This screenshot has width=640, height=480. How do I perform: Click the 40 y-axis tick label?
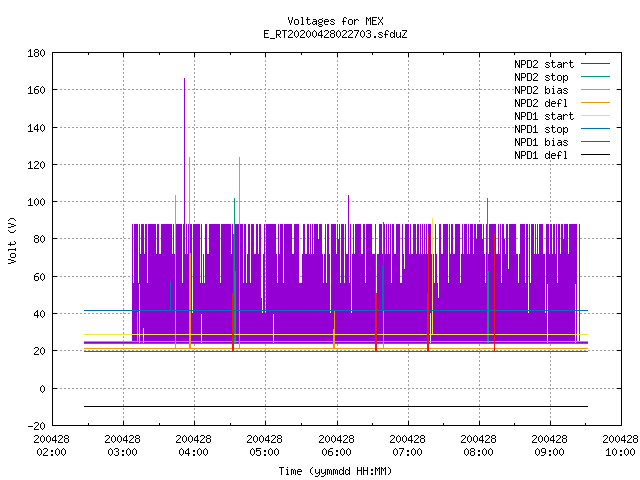[x=39, y=314]
